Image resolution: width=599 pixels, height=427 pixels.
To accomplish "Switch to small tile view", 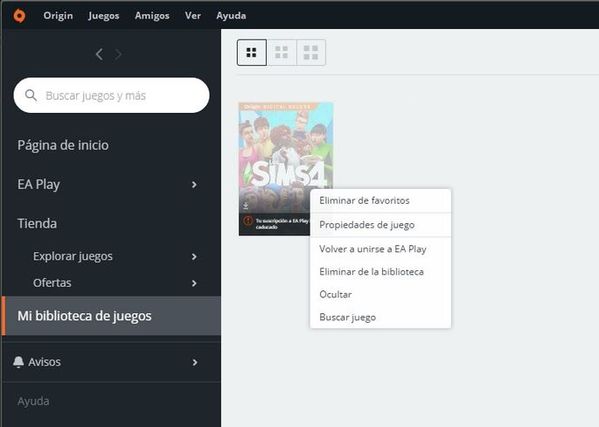I will pos(252,52).
